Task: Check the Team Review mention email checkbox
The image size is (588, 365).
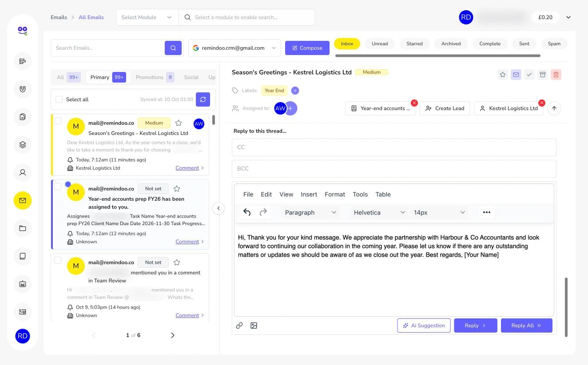Action: point(58,260)
